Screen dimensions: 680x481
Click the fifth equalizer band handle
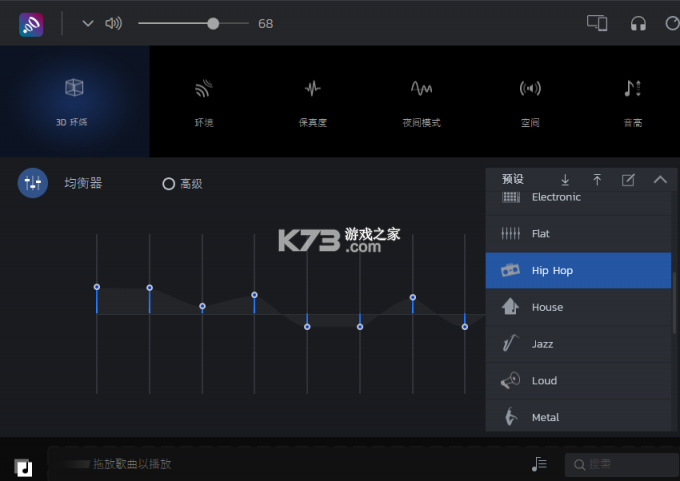pyautogui.click(x=307, y=327)
